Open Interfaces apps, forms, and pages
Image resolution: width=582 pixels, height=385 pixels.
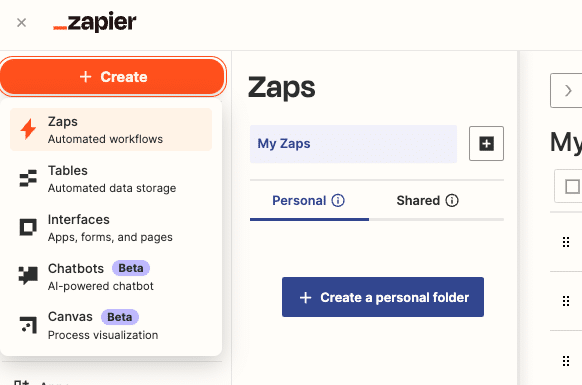pyautogui.click(x=111, y=228)
